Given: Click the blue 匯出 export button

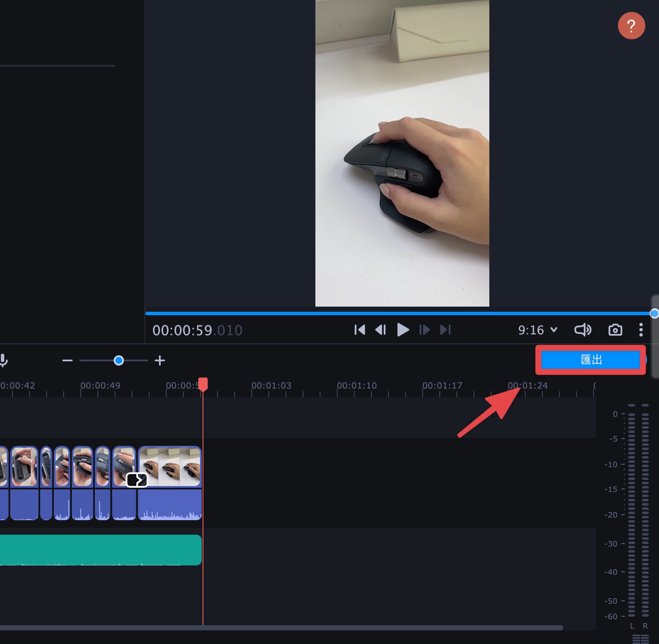Looking at the screenshot, I should (x=591, y=360).
